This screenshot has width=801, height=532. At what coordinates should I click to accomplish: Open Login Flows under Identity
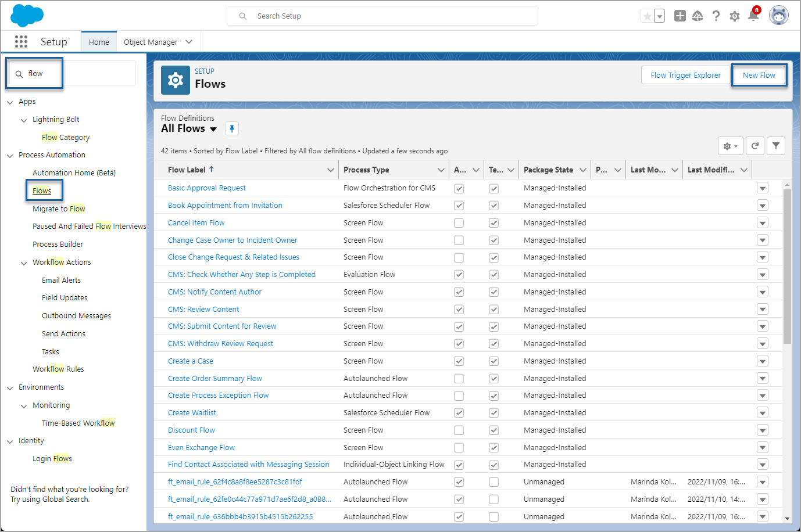tap(52, 458)
